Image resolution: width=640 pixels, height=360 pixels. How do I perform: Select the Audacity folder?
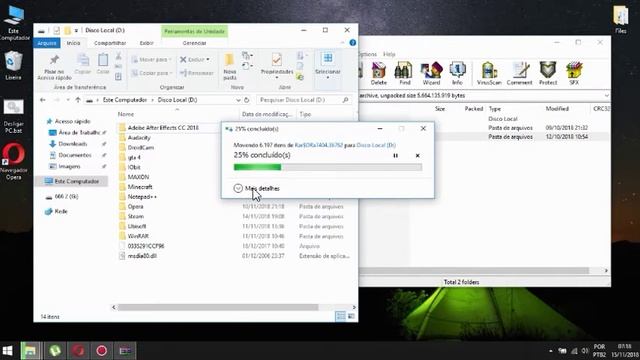point(139,138)
